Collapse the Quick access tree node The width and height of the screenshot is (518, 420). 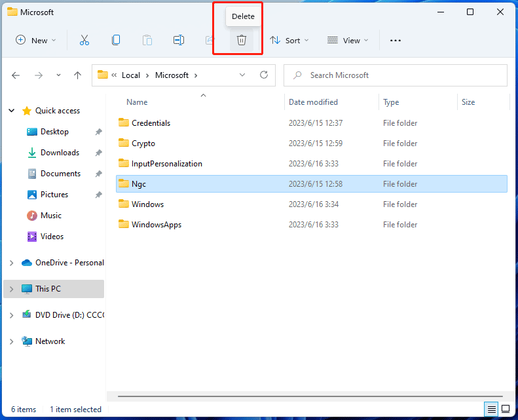tap(12, 111)
